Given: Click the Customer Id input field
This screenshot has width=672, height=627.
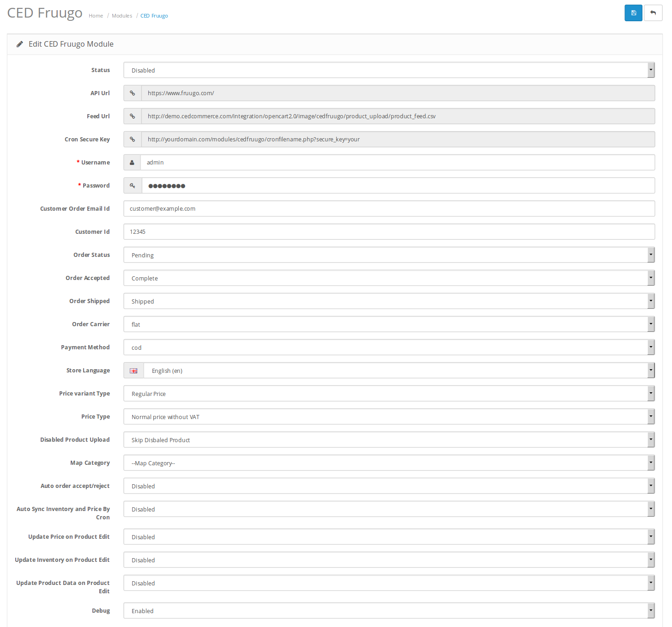Looking at the screenshot, I should pos(389,231).
